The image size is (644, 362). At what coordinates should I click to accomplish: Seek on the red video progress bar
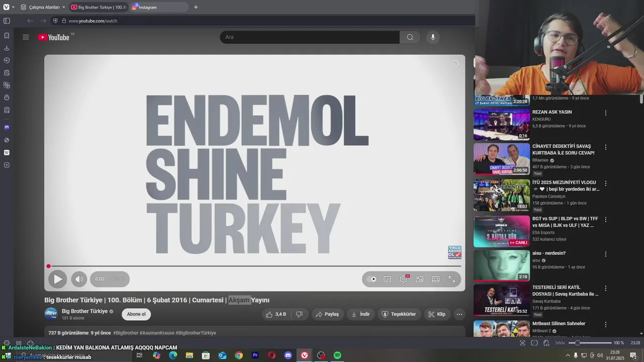(255, 266)
